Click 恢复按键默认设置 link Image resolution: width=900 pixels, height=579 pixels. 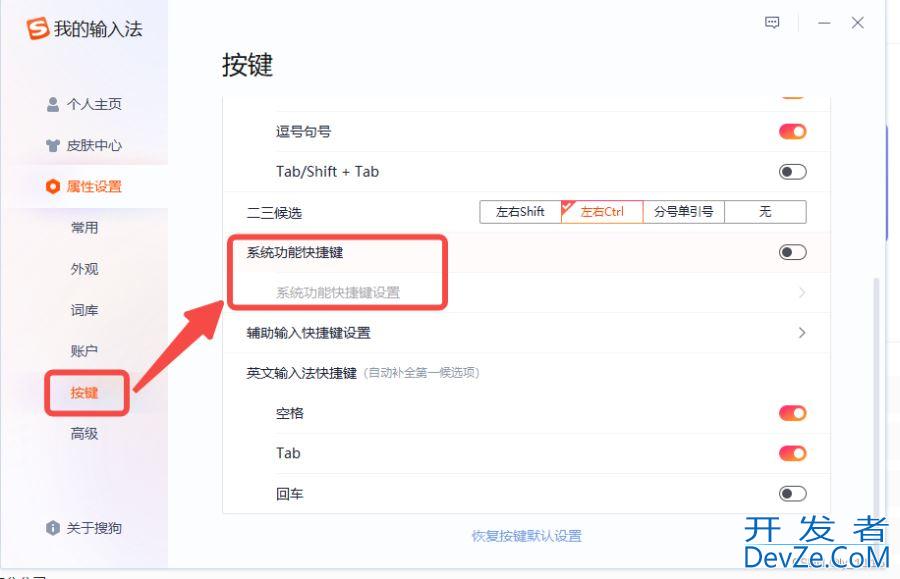(526, 536)
